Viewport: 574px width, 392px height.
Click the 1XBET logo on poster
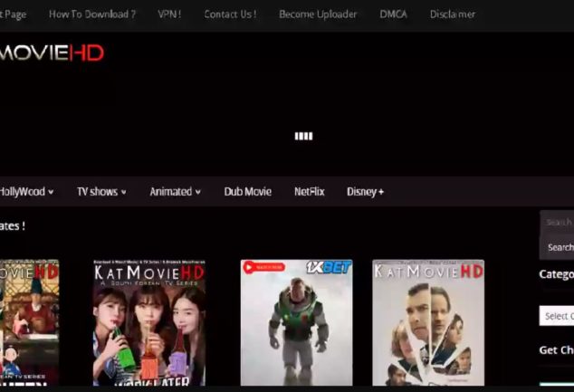click(329, 268)
